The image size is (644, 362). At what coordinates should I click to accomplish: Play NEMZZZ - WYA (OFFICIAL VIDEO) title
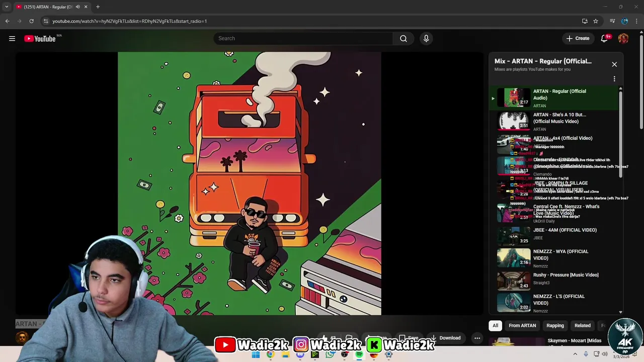(560, 255)
